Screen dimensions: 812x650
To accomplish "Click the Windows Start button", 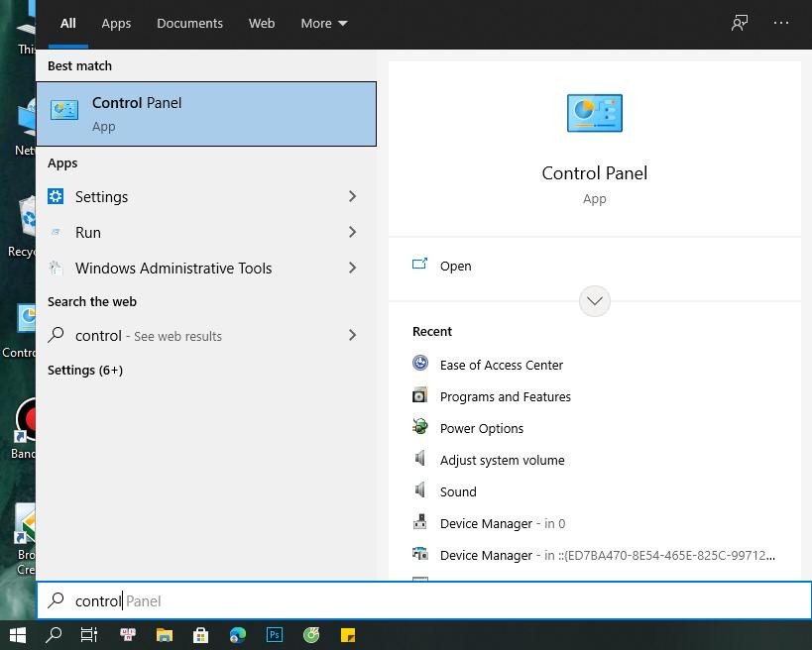I will point(17,635).
